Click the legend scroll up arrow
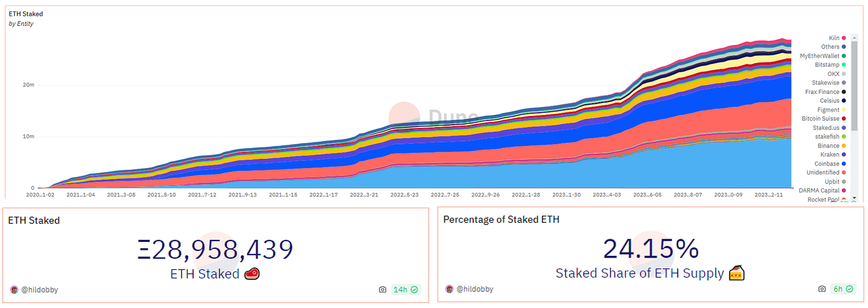 click(x=854, y=37)
